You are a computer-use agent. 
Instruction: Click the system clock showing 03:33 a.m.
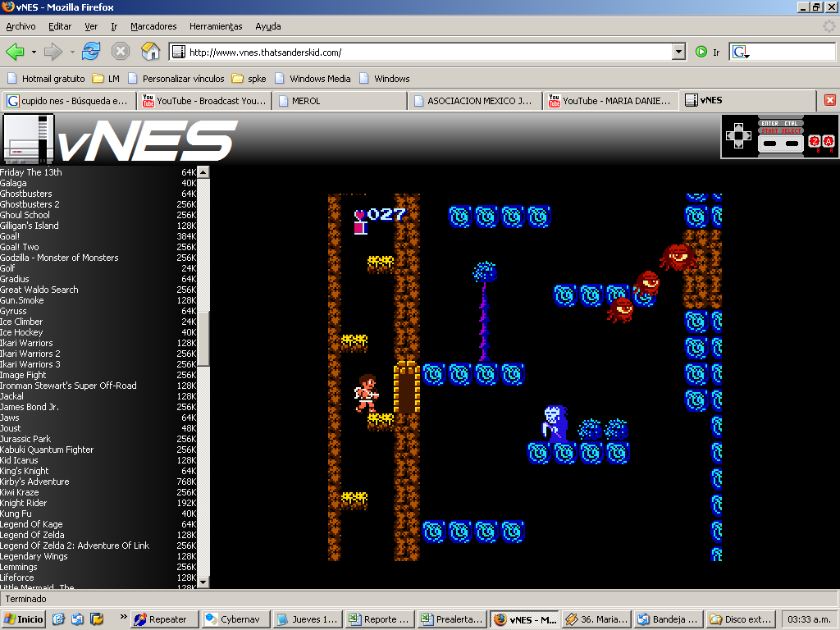(x=809, y=619)
